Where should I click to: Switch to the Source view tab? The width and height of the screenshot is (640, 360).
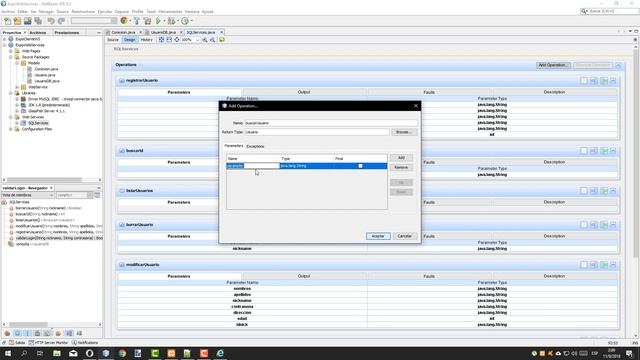coord(113,40)
